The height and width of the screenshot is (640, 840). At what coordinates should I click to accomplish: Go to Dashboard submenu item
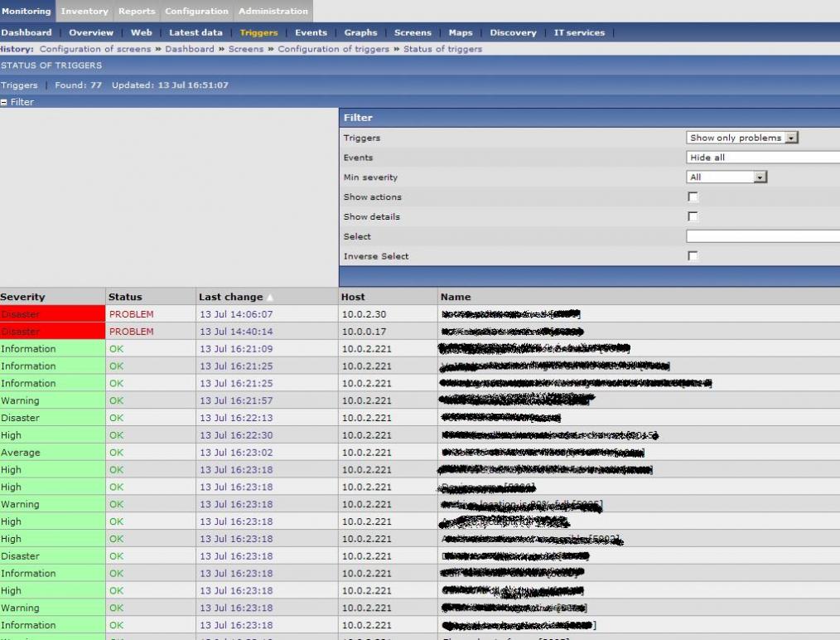click(27, 32)
